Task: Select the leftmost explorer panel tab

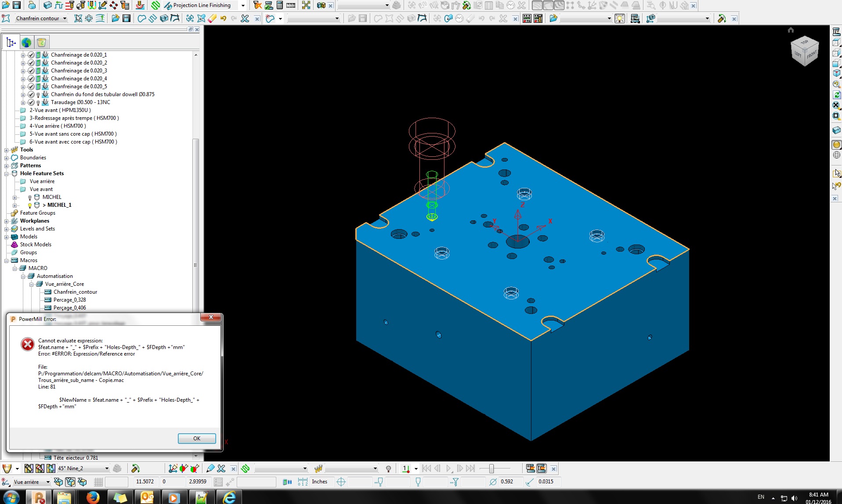Action: (11, 42)
